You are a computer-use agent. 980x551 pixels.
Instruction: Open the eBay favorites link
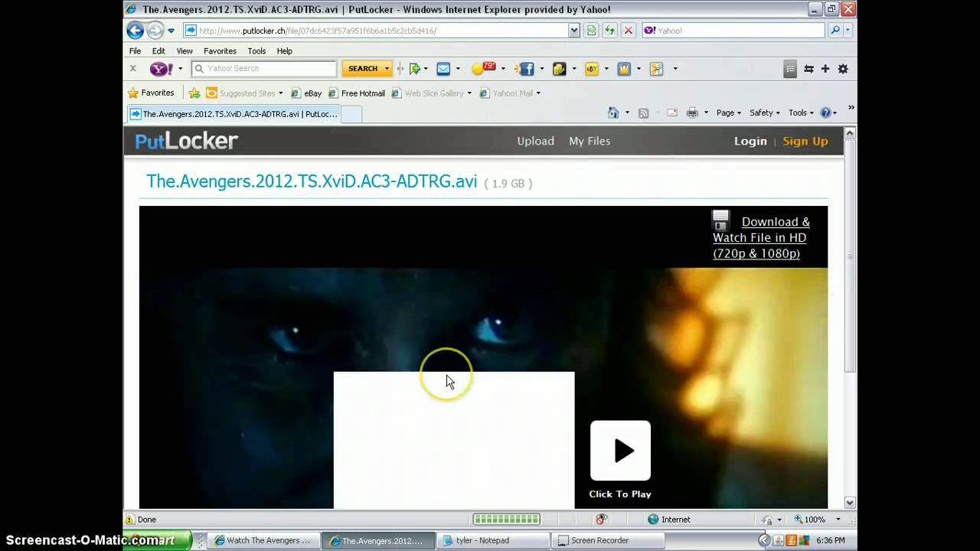(306, 93)
